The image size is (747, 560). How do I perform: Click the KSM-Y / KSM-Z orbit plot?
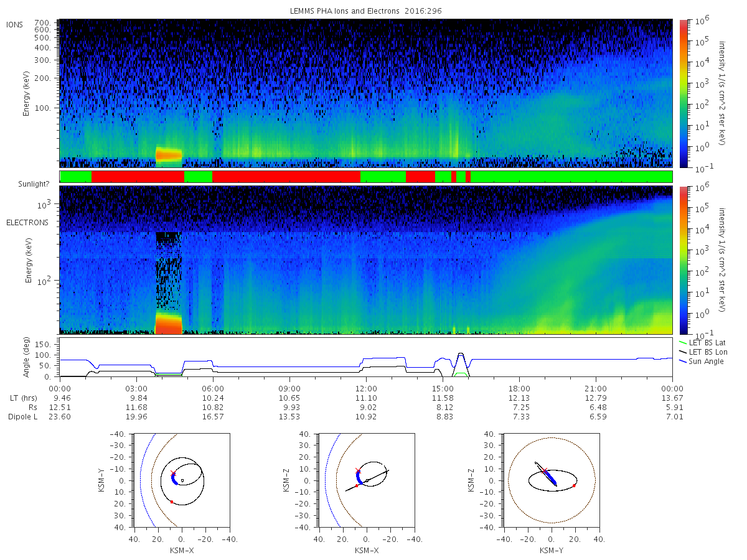pos(552,480)
